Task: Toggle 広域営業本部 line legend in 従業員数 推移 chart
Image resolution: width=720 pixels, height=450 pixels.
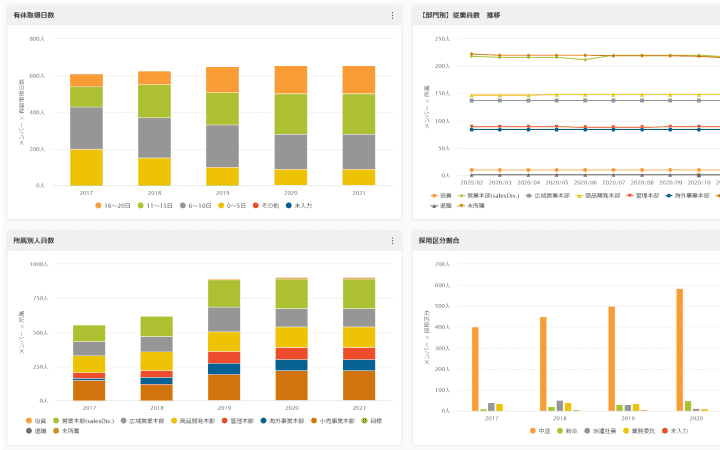Action: tap(547, 196)
